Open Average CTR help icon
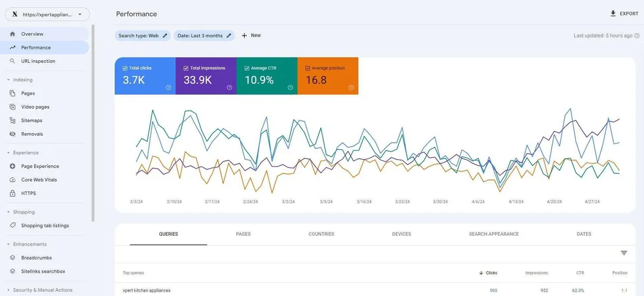Screen dimensions: 644x296 point(290,88)
